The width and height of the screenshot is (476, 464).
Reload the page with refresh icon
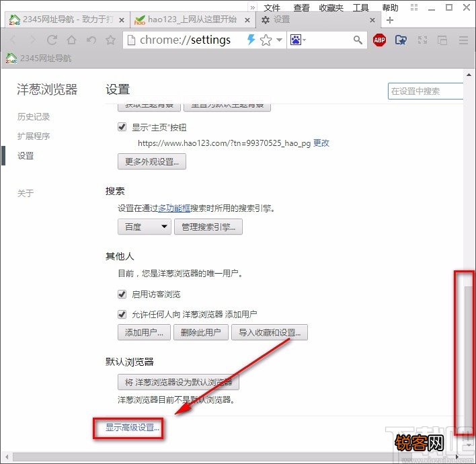point(52,40)
